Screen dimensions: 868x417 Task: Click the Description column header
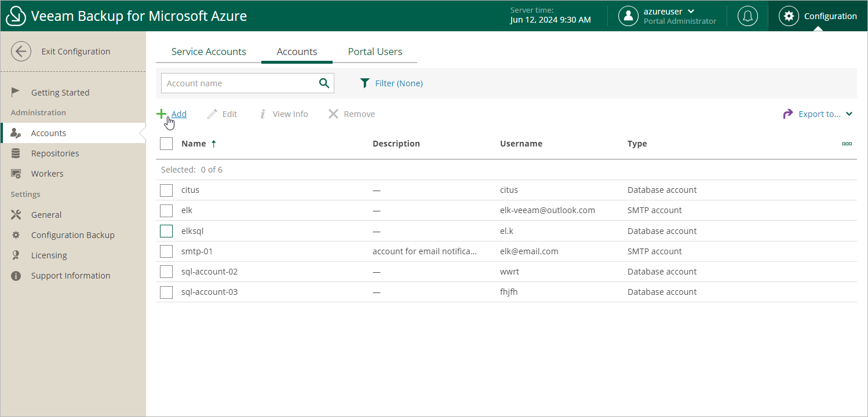396,144
